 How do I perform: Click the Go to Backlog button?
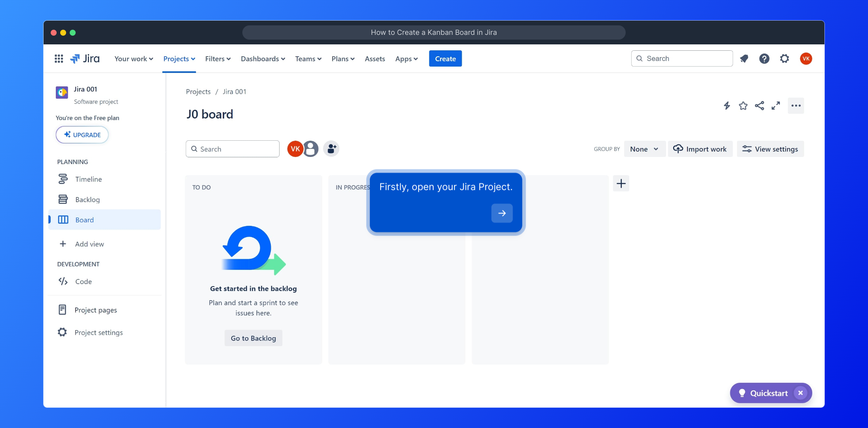pyautogui.click(x=253, y=338)
